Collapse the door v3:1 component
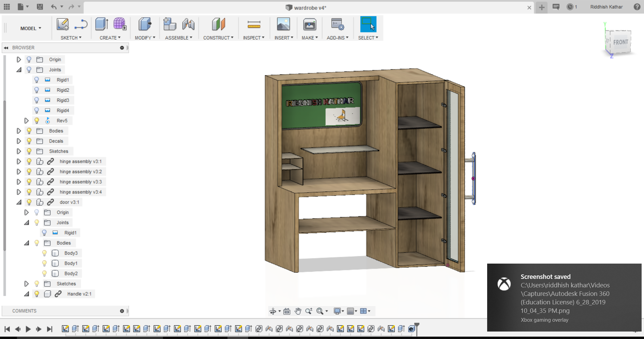Viewport: 644px width, 339px height. point(19,202)
